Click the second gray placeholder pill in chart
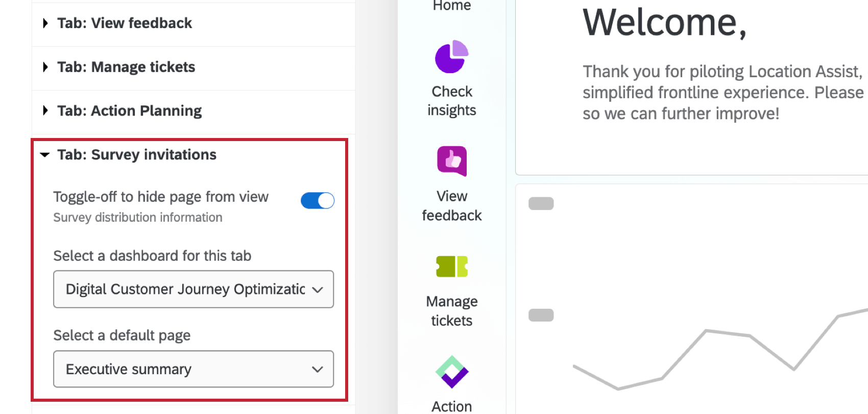The width and height of the screenshot is (868, 414). coord(541,315)
